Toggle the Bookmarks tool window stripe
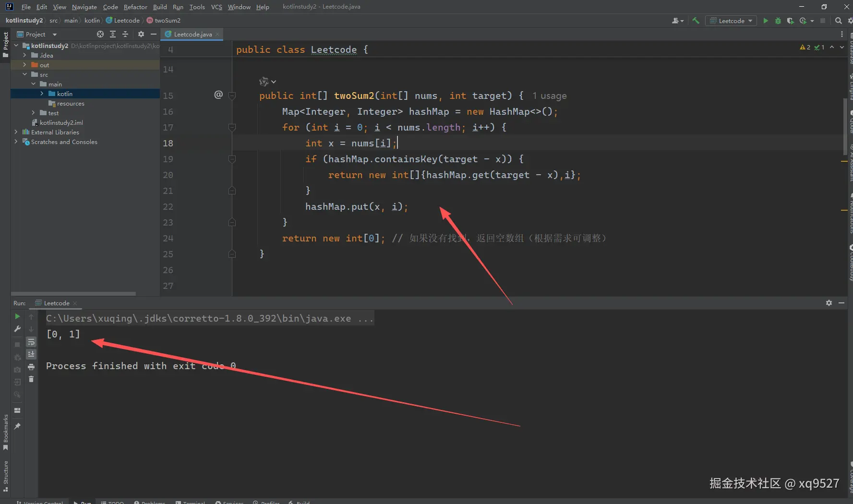The height and width of the screenshot is (504, 853). point(5,432)
